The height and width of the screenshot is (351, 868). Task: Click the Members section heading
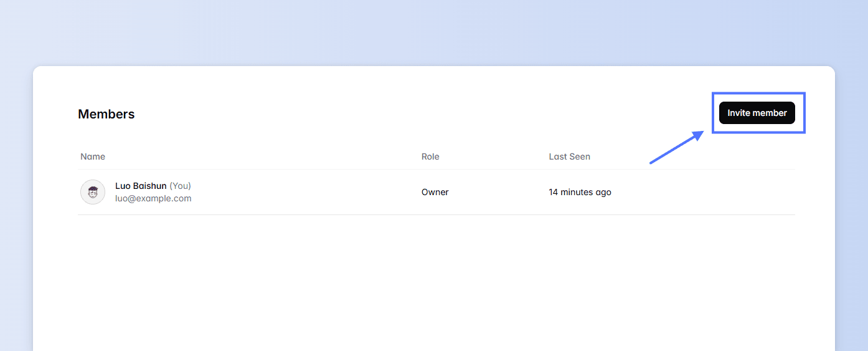(106, 114)
